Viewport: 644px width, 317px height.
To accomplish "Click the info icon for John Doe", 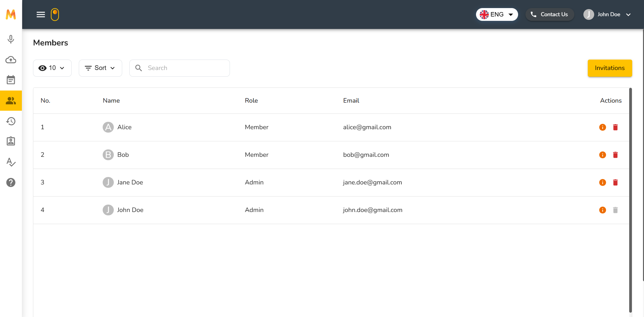I will tap(603, 210).
